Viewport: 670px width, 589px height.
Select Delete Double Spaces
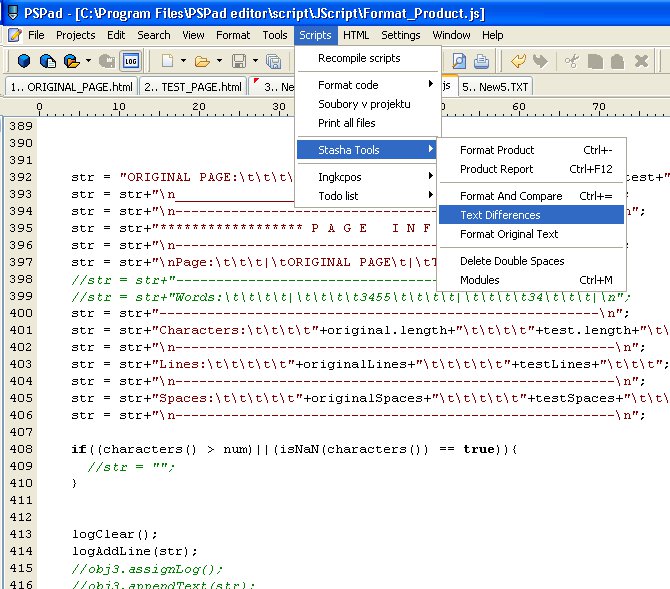pos(532,261)
